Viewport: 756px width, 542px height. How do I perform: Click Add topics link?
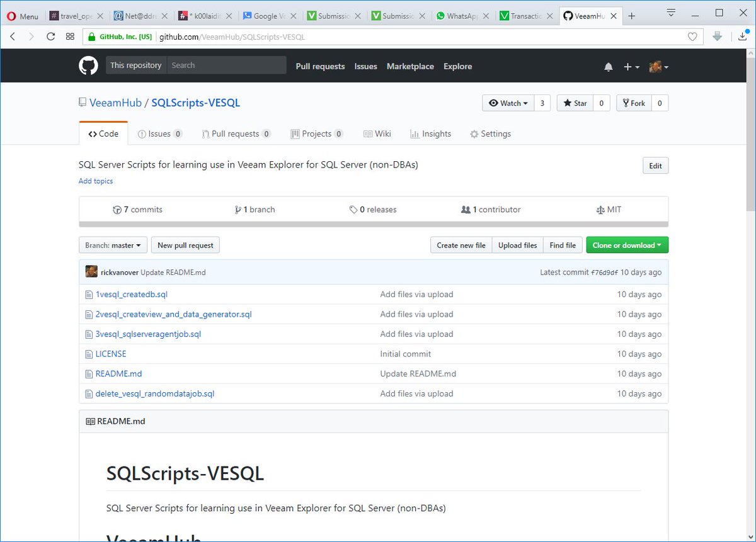click(x=96, y=181)
